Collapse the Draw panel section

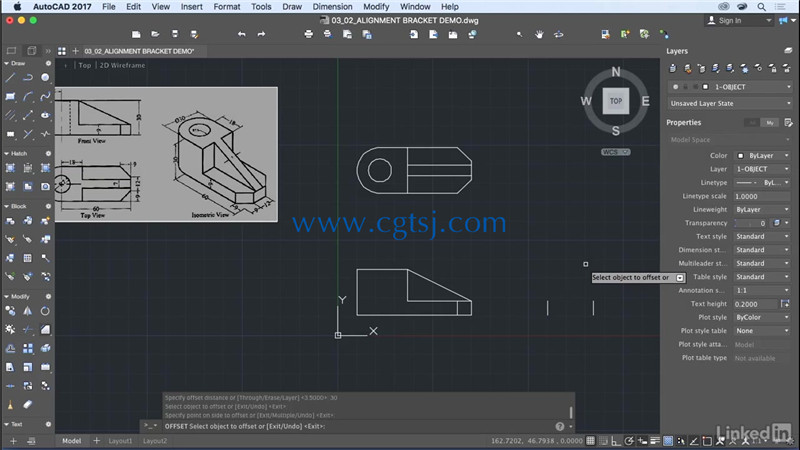pos(7,63)
